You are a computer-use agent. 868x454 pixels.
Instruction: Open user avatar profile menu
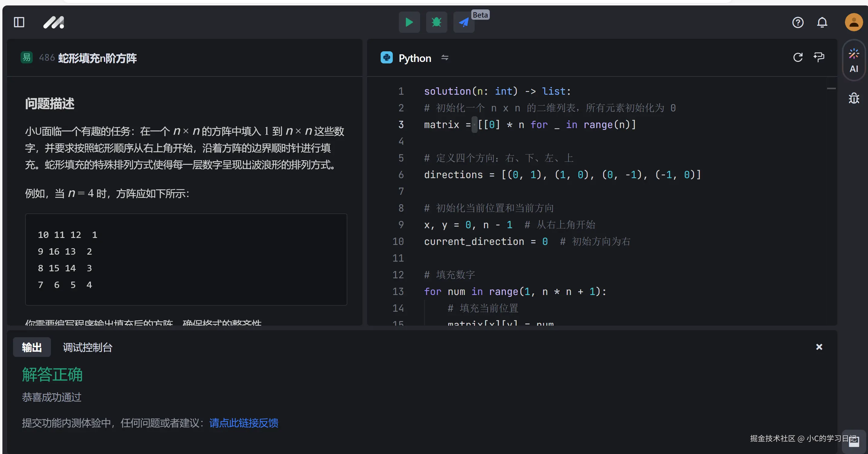tap(853, 22)
